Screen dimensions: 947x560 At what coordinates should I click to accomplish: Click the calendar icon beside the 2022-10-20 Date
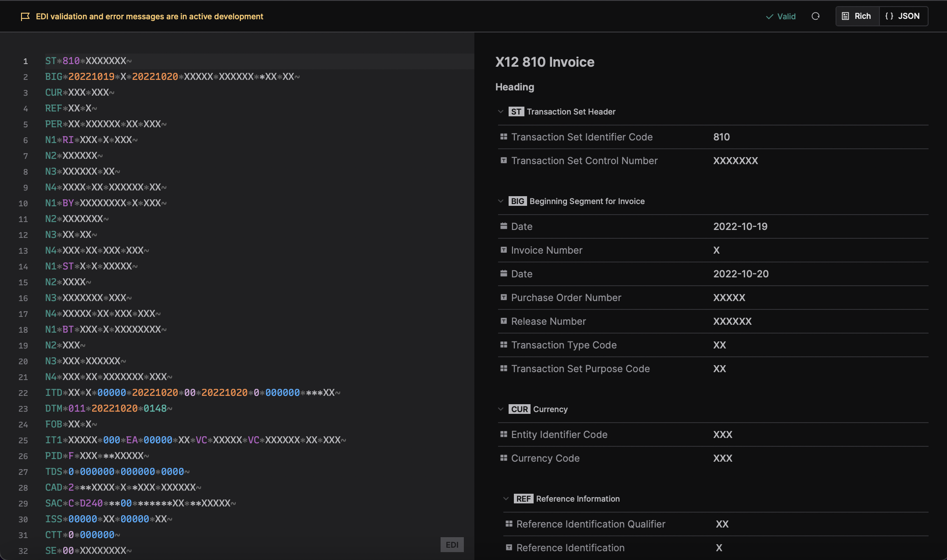pyautogui.click(x=504, y=274)
